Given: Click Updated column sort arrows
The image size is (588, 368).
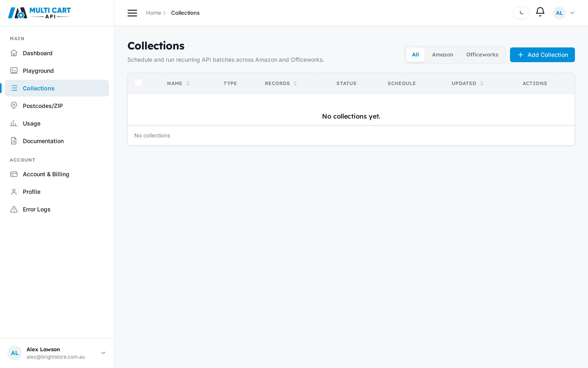Looking at the screenshot, I should tap(482, 83).
